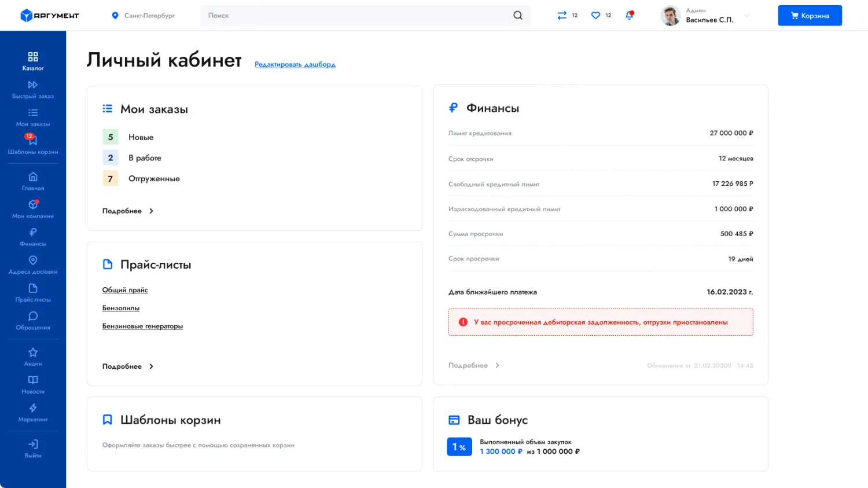The width and height of the screenshot is (868, 488).
Task: Open the Бензиновые генераторы price list
Action: click(x=142, y=326)
